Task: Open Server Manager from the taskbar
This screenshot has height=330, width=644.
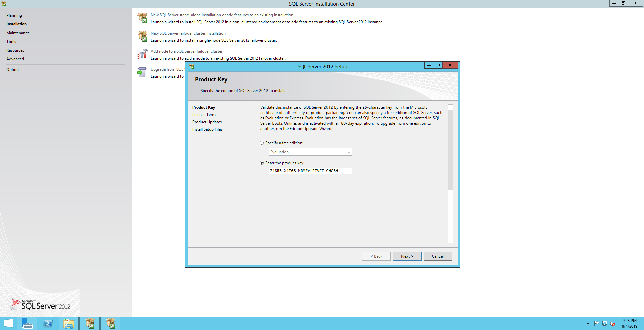Action: point(27,323)
